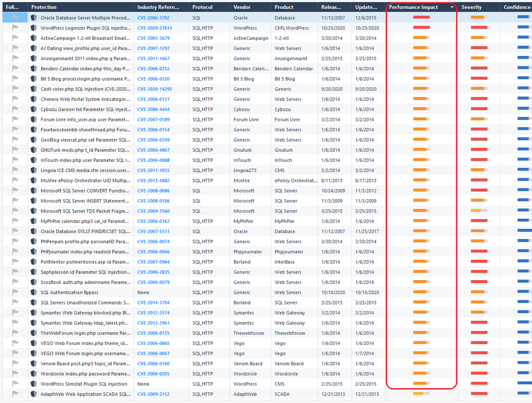Click shield icon of Forum Livre info_user.asp row
The image size is (532, 403).
34,119
